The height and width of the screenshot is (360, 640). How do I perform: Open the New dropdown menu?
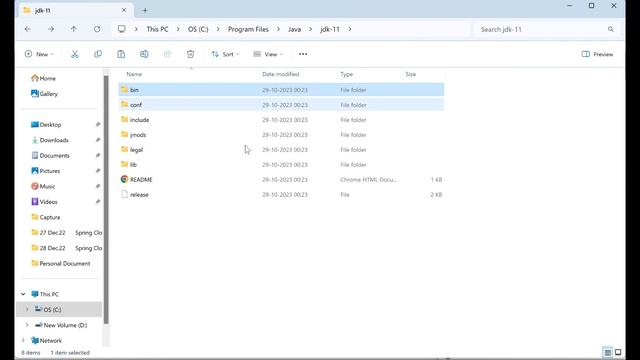click(39, 54)
